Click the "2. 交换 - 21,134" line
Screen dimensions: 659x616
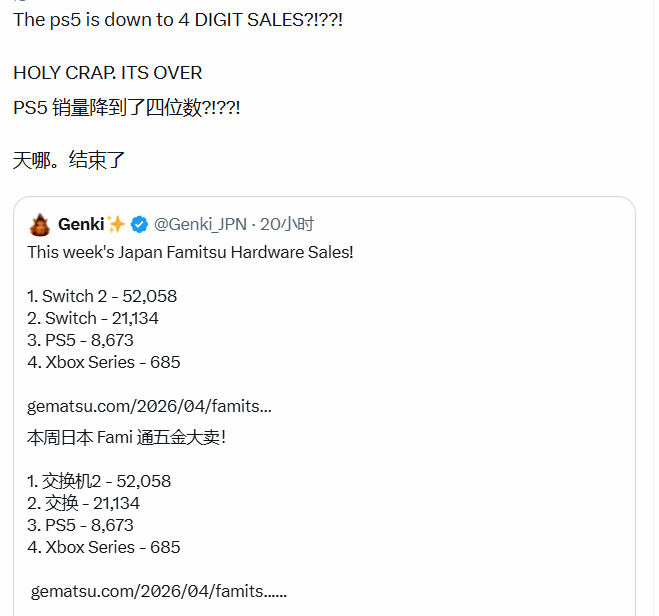[84, 503]
